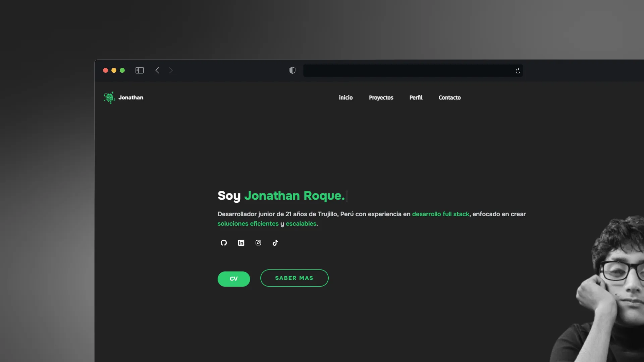
Task: Click the desarrollo full stack link
Action: (x=440, y=214)
